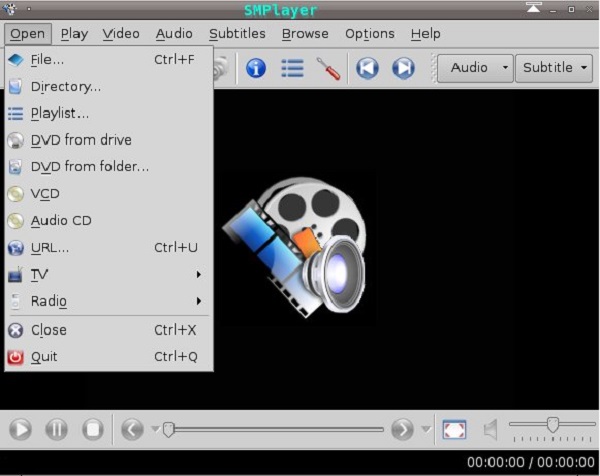Viewport: 600px width, 476px height.
Task: Select Playlist... in the Open menu
Action: coord(109,113)
